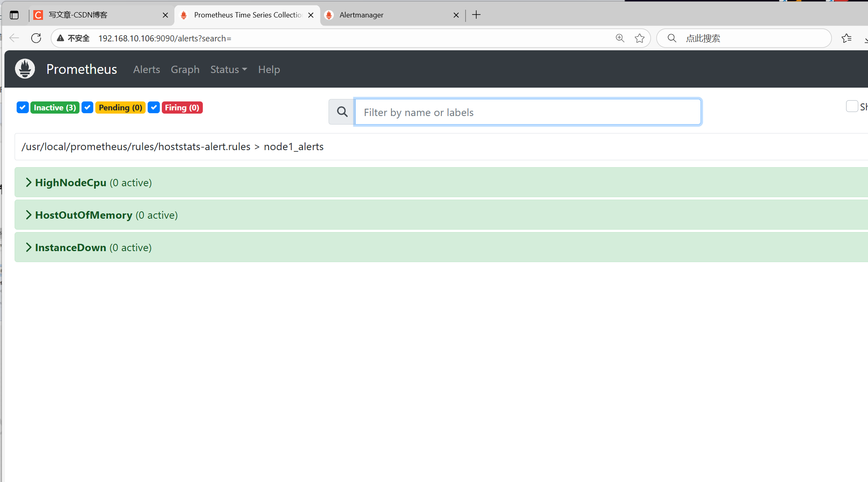The image size is (868, 482).
Task: Click the search box magnifier icon
Action: click(672, 38)
